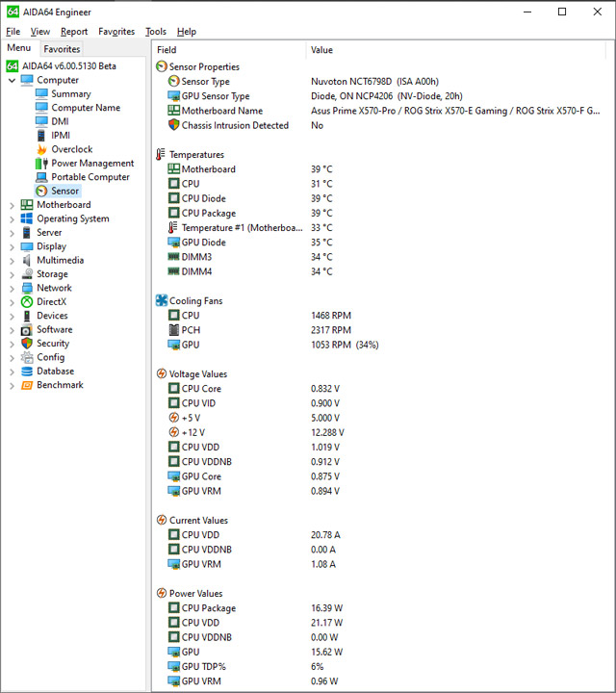
Task: Select the GPU TDP% row
Action: pyautogui.click(x=381, y=666)
